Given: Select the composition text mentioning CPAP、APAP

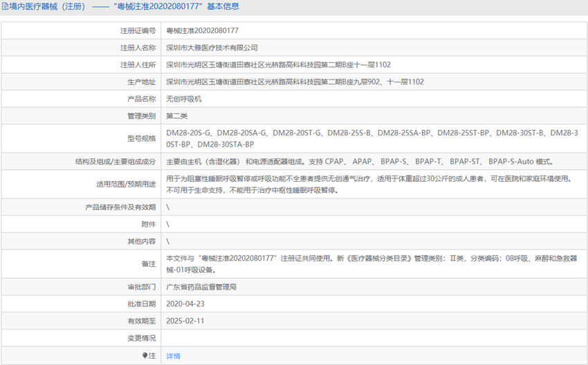Looking at the screenshot, I should (x=360, y=162).
